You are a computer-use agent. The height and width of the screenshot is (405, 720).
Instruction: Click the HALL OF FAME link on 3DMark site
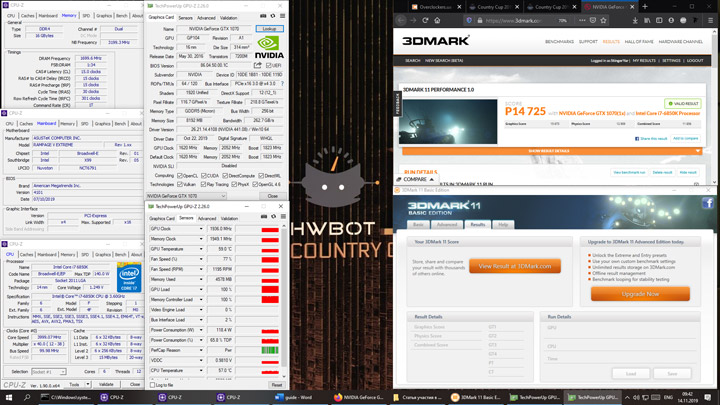[x=639, y=42]
